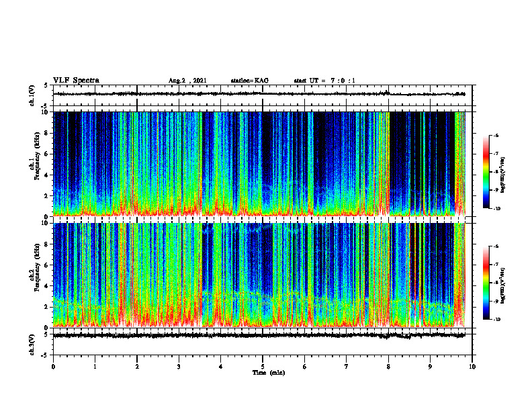Click the time axis tick label "1"
Screen dimensions: 532x411
(95, 367)
